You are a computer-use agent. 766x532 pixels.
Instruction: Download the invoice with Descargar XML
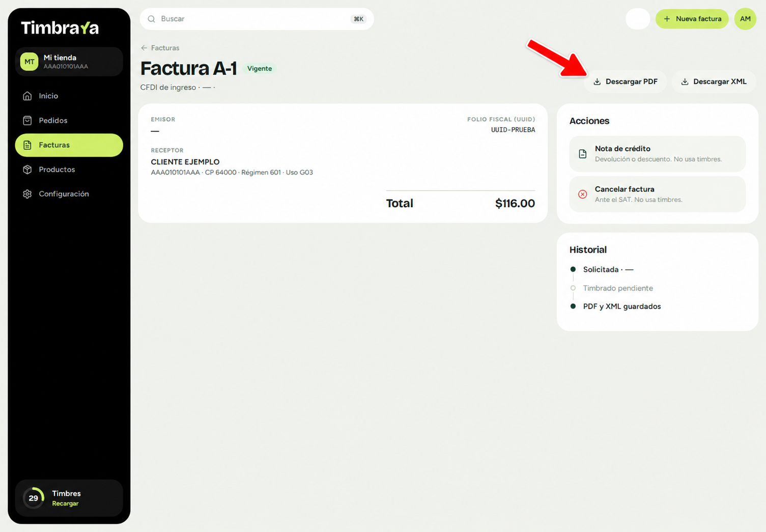click(714, 81)
